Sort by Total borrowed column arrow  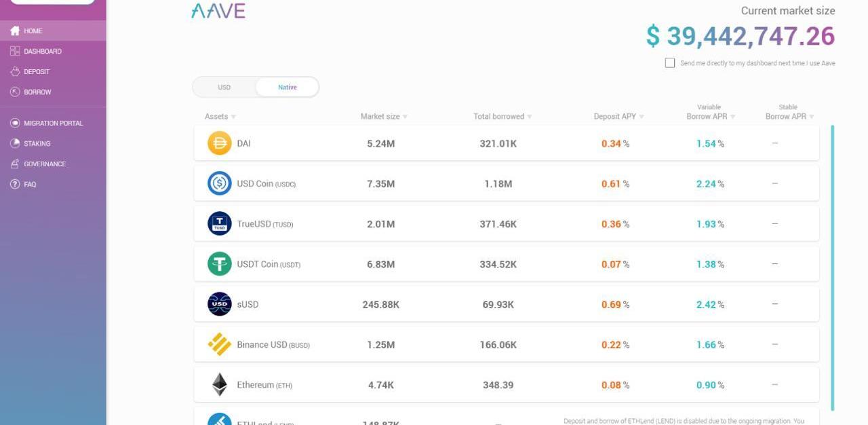[530, 117]
